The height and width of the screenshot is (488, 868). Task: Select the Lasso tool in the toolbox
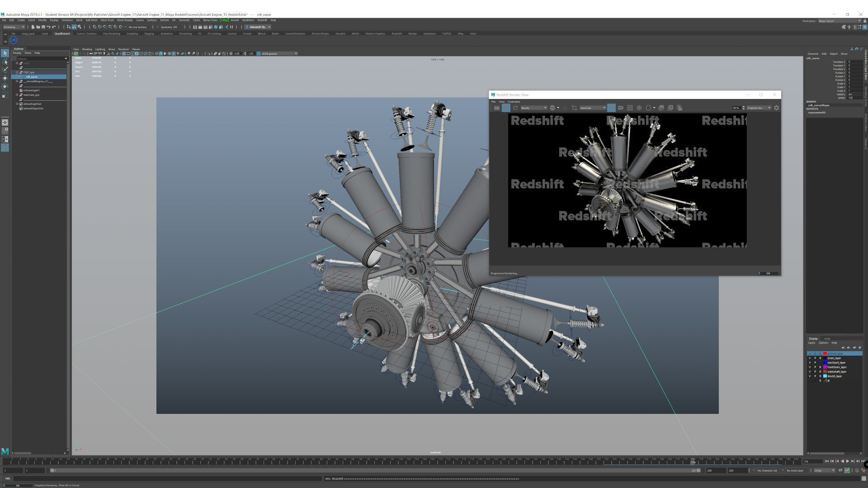pyautogui.click(x=5, y=62)
